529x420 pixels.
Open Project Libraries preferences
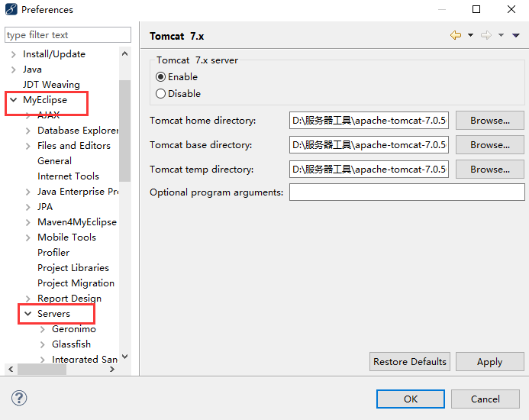[73, 268]
